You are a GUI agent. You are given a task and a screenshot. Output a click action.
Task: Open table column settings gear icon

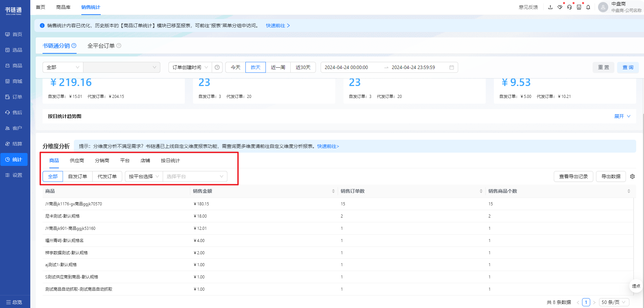632,176
